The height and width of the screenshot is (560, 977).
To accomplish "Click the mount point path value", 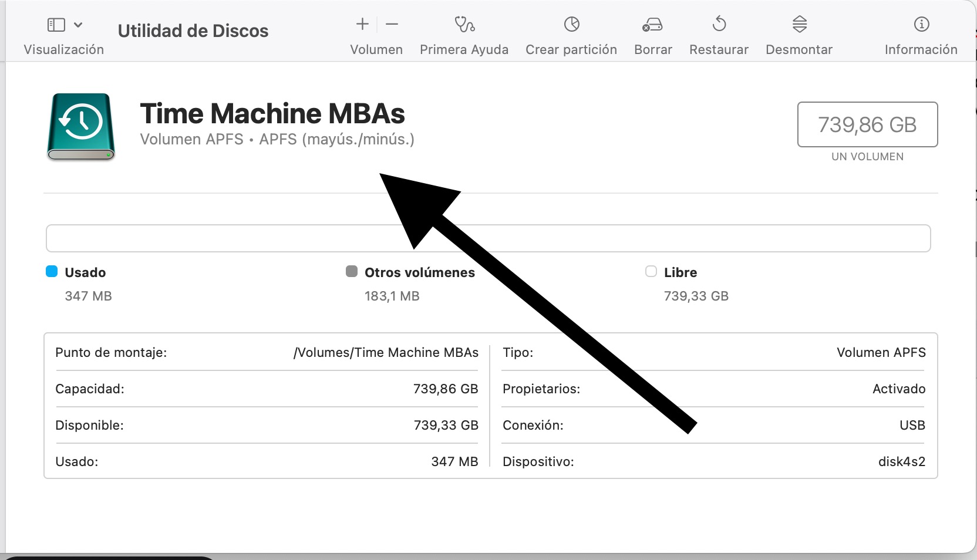I will pos(386,352).
